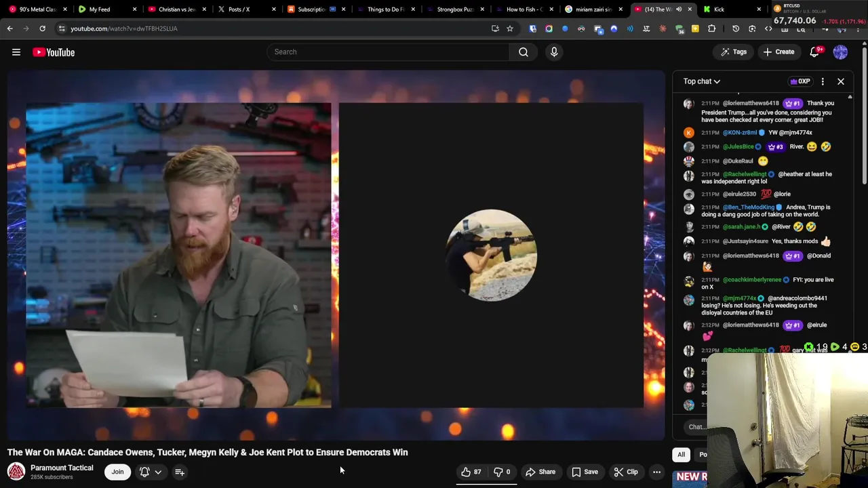The height and width of the screenshot is (488, 868).
Task: Open the code brackets extension icon
Action: pyautogui.click(x=768, y=28)
